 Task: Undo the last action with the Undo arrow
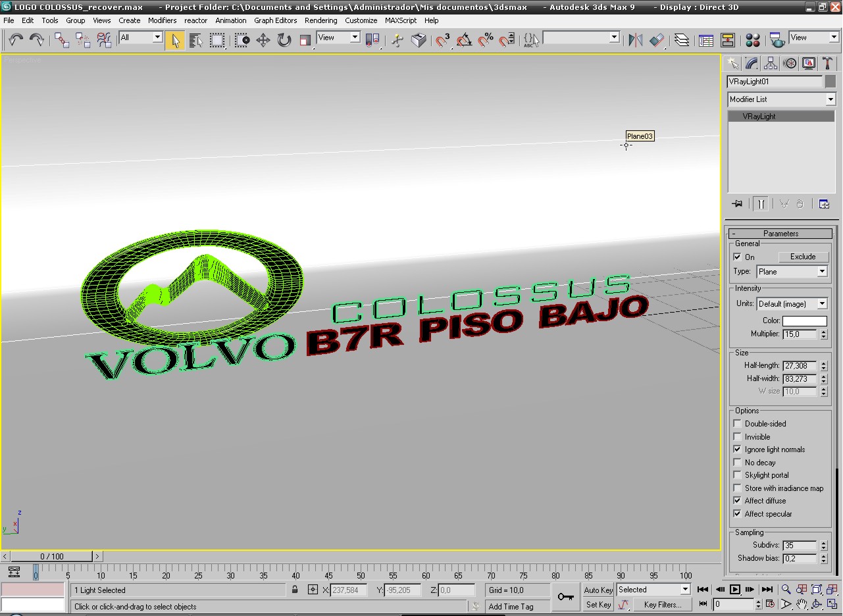pos(16,40)
